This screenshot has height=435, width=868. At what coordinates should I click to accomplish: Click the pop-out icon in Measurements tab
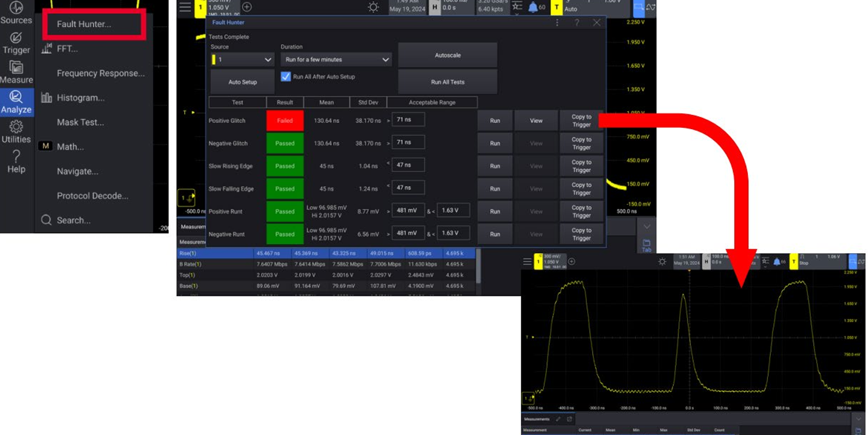(569, 419)
